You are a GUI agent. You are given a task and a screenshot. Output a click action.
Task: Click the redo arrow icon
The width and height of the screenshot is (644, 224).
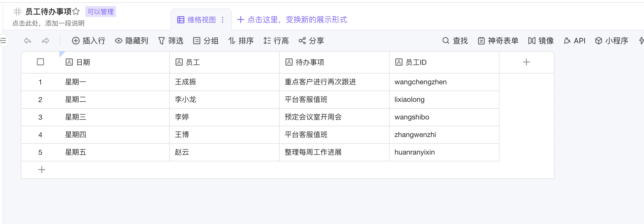(45, 41)
